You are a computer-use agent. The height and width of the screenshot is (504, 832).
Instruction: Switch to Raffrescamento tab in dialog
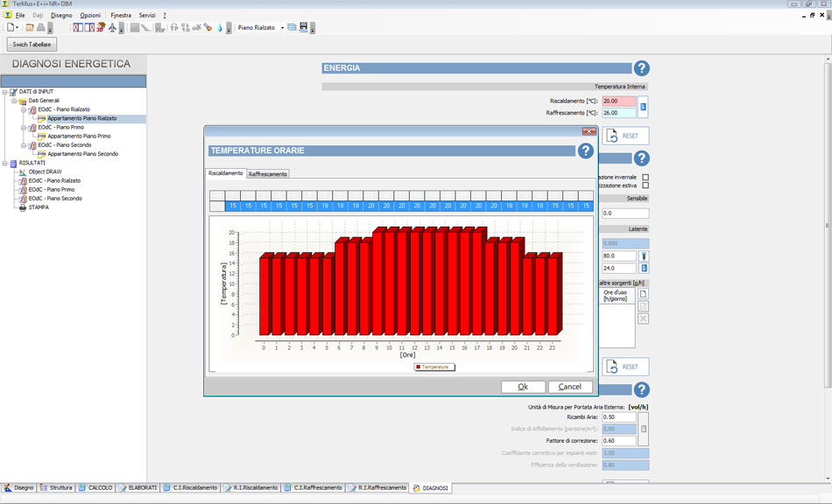(267, 174)
